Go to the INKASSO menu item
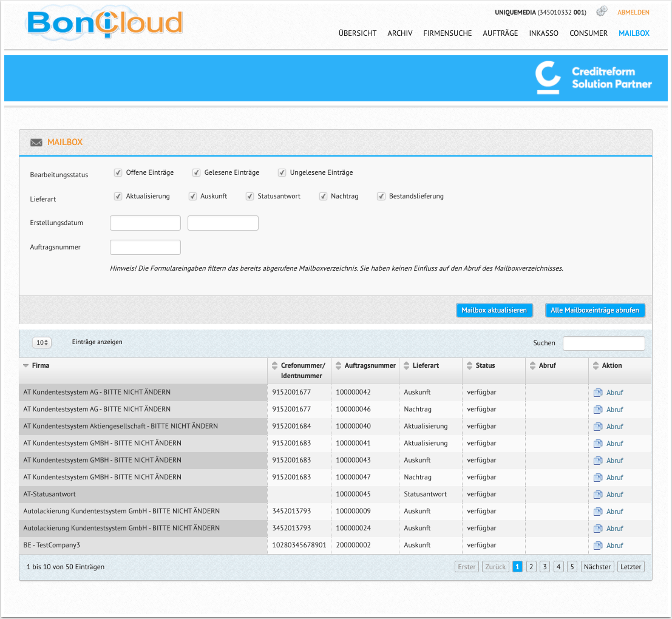 pos(543,33)
